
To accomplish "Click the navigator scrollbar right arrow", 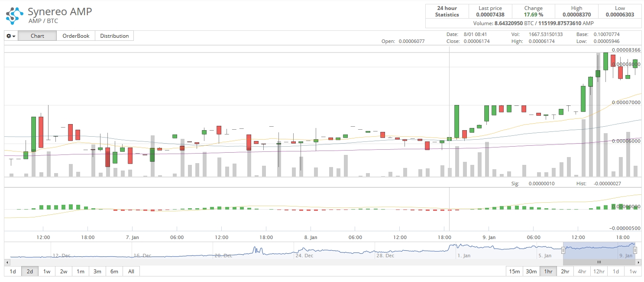I will [x=638, y=262].
